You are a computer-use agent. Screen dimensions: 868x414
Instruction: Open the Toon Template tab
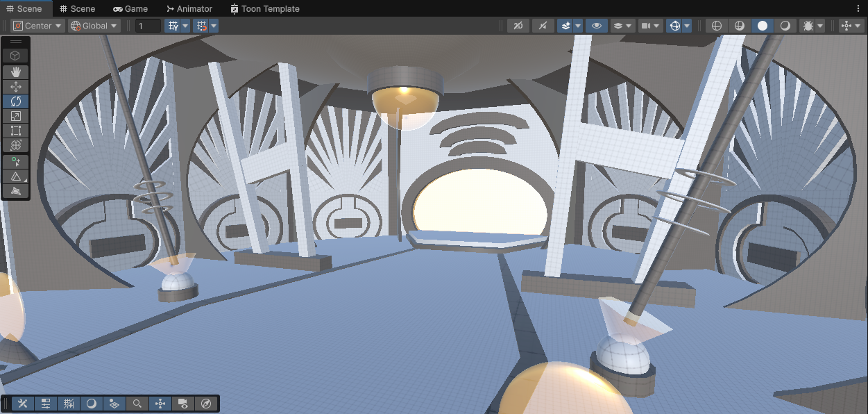[x=265, y=8]
